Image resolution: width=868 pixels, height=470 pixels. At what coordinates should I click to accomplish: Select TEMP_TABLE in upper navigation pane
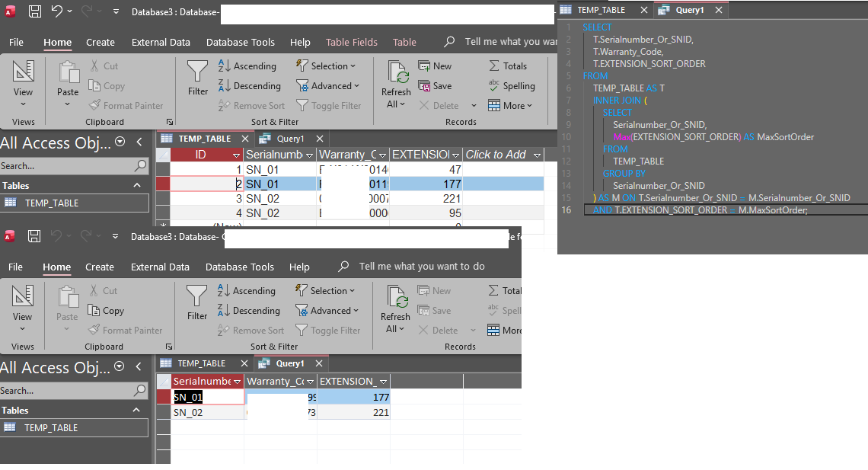(75, 203)
